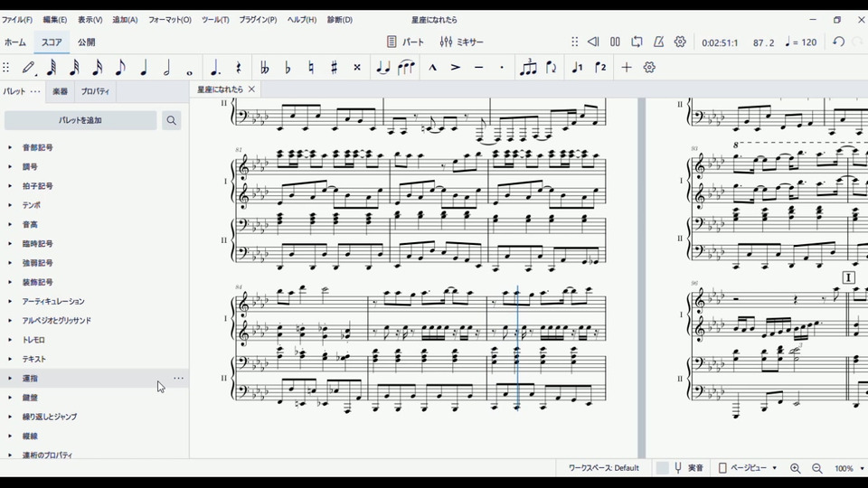Undo the last action

click(x=839, y=42)
